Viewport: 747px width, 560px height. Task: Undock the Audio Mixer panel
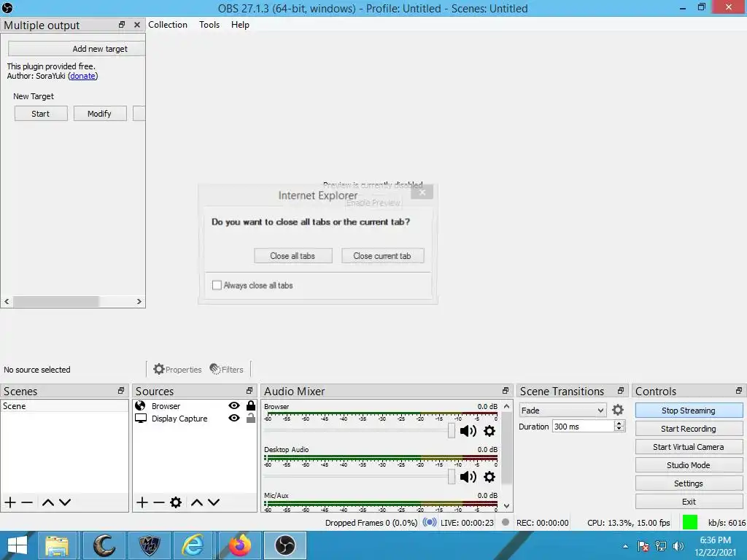coord(506,391)
